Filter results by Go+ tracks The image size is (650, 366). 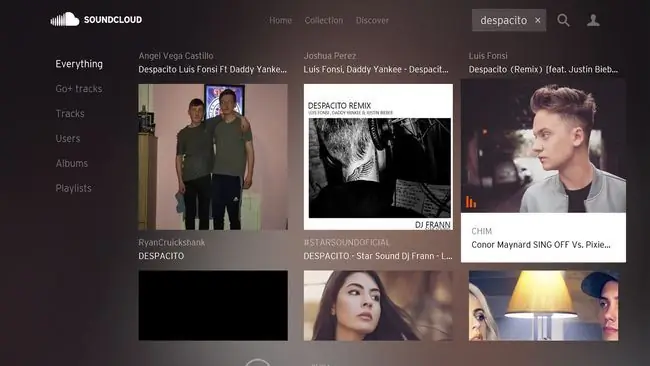tap(79, 89)
